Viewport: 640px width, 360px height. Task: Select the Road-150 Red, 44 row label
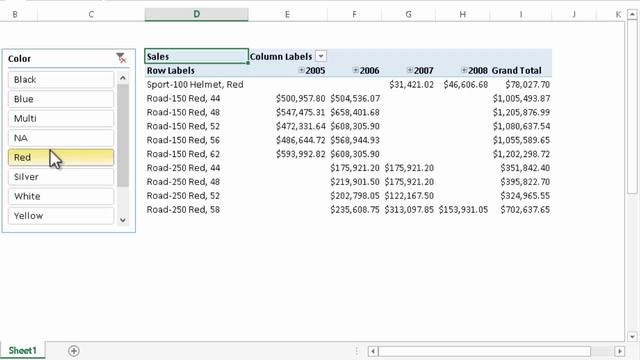[183, 98]
